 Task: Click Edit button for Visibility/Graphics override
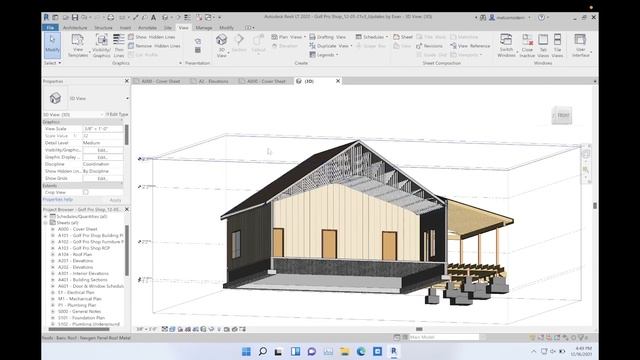pos(102,150)
